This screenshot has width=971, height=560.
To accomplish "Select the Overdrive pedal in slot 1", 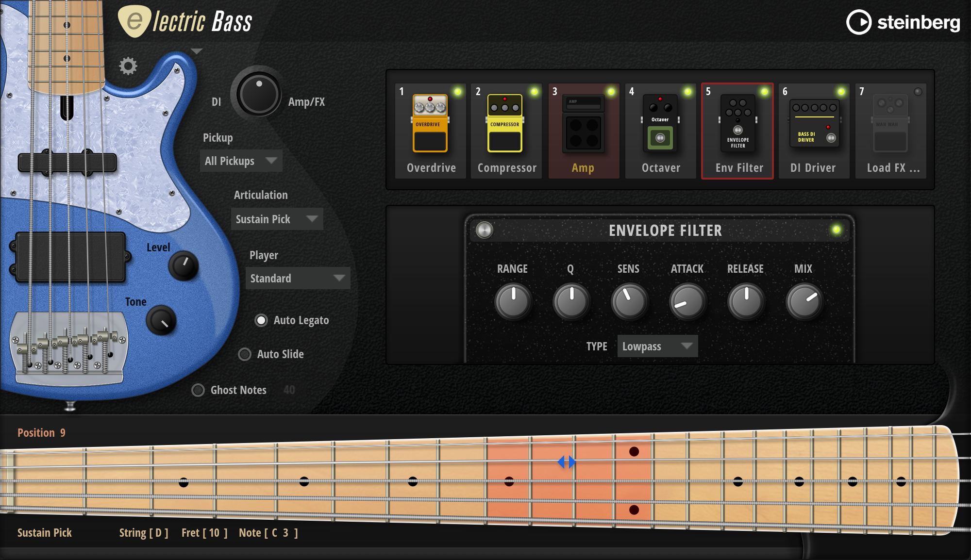I will (430, 124).
